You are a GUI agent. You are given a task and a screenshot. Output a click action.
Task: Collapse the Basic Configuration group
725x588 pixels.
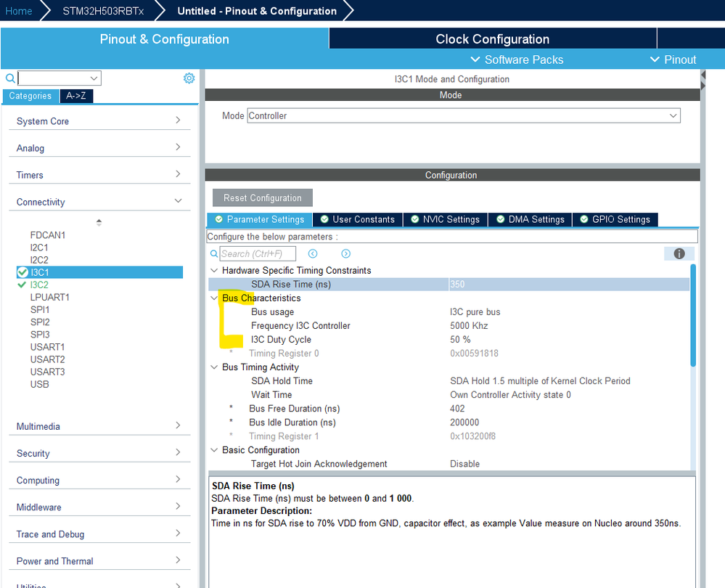click(x=213, y=449)
